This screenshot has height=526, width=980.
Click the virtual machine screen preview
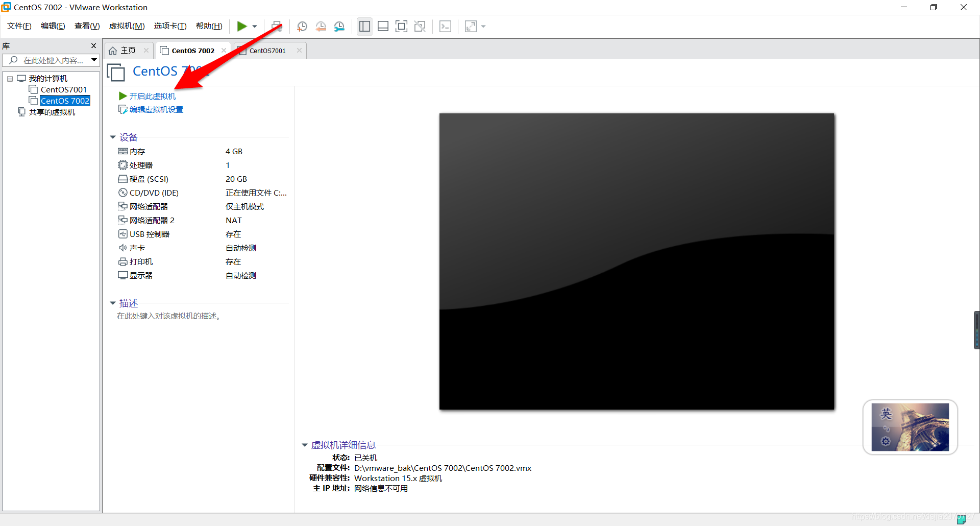click(636, 261)
